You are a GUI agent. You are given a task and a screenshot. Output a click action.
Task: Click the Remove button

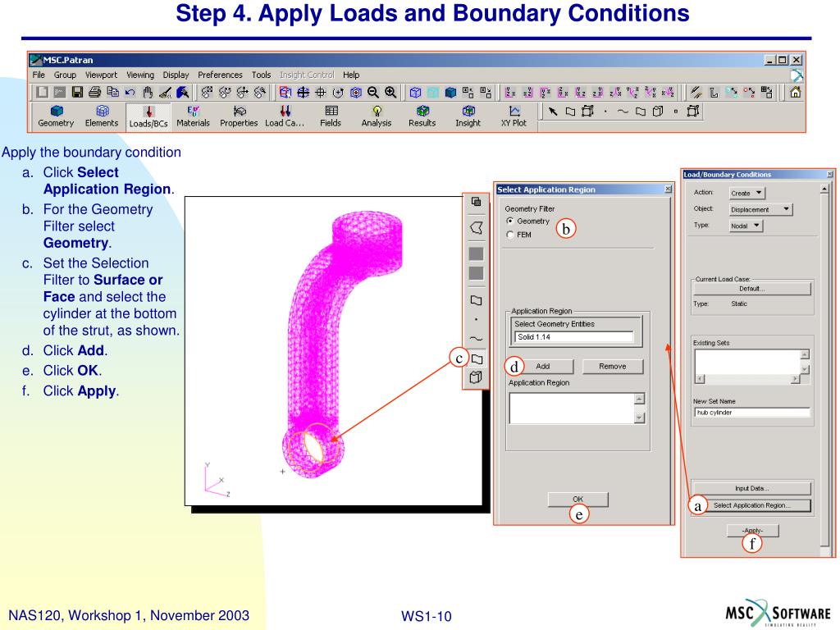pyautogui.click(x=612, y=367)
